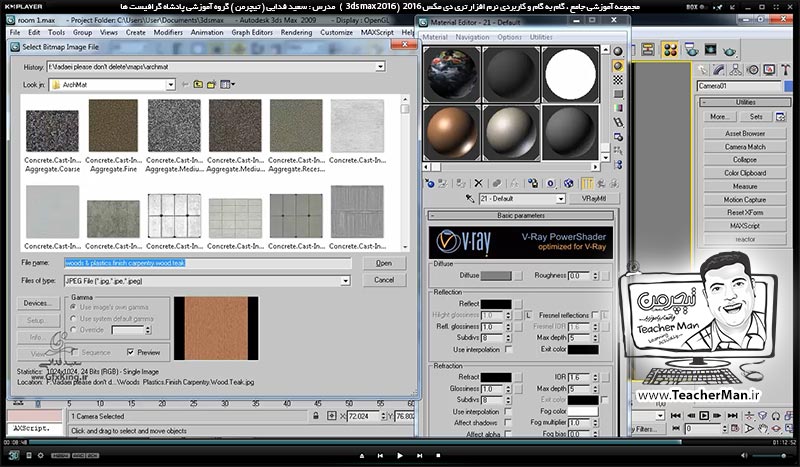Click the Material Editor Options icon

coord(618,137)
